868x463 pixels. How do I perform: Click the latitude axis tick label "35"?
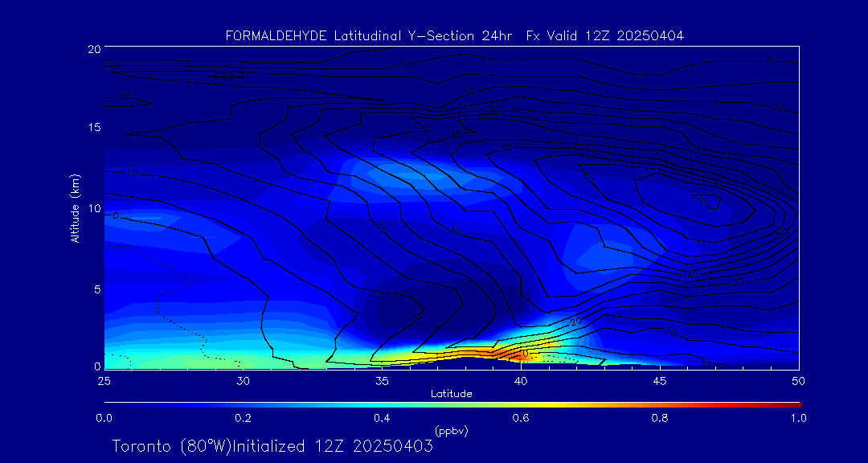[x=382, y=381]
